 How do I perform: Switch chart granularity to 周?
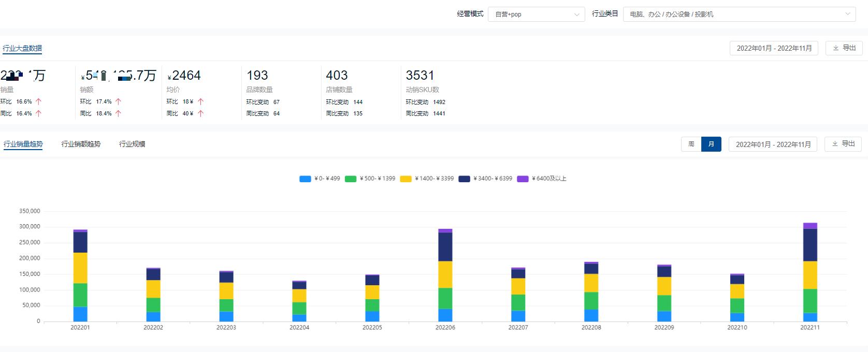click(x=691, y=144)
